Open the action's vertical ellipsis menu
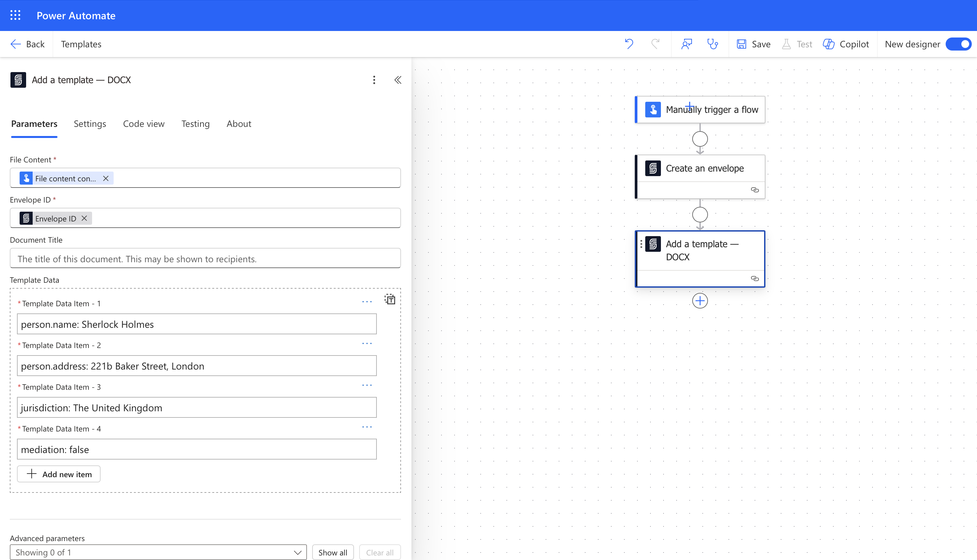This screenshot has width=977, height=560. [374, 80]
